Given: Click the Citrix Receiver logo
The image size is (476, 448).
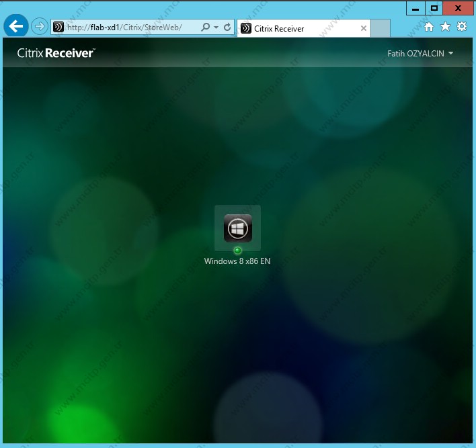Looking at the screenshot, I should 56,53.
